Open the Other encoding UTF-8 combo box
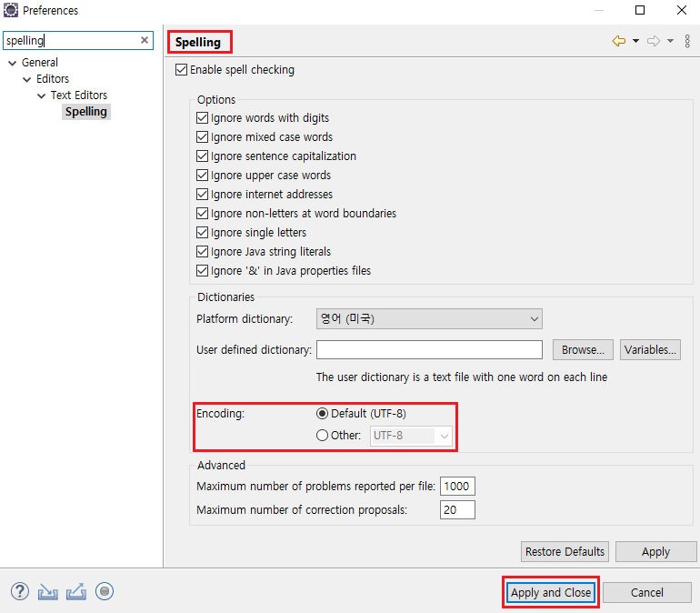 click(x=411, y=436)
